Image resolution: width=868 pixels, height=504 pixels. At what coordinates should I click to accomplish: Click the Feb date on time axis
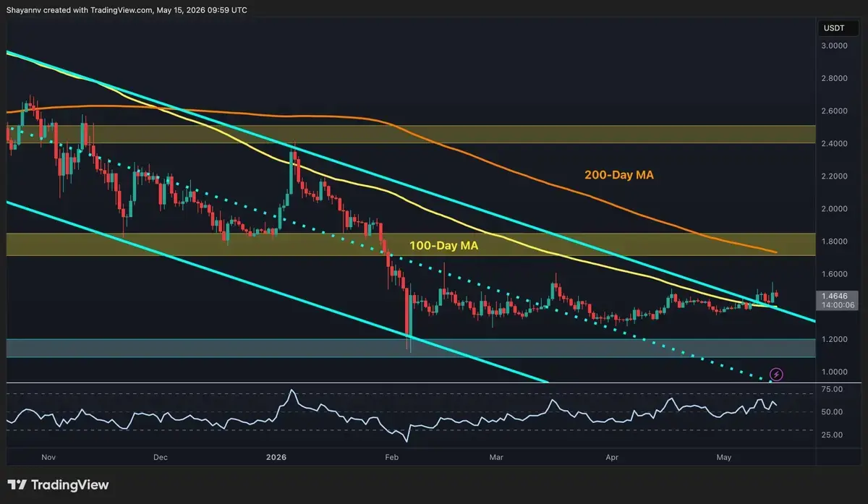(x=392, y=457)
